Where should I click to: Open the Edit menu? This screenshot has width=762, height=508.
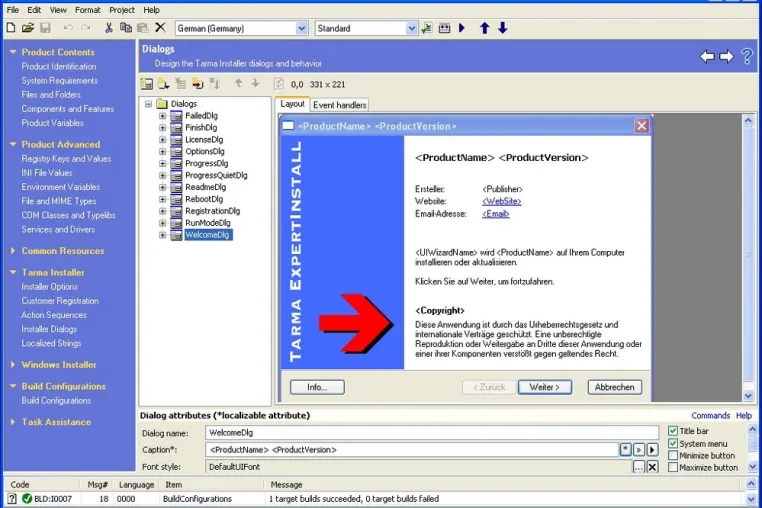point(34,10)
